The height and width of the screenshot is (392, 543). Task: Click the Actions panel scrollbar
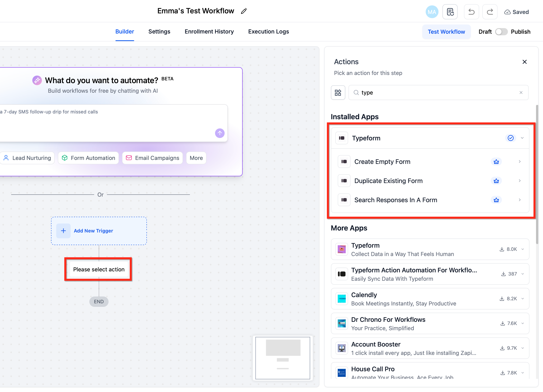coord(537,175)
